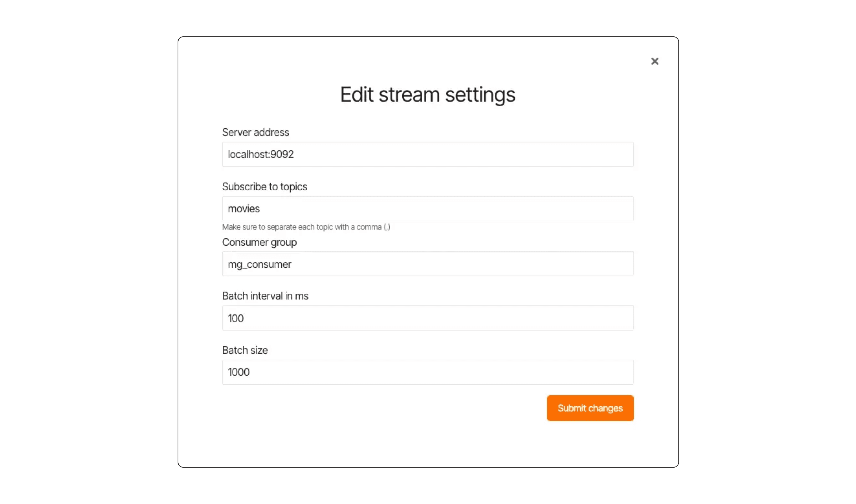The width and height of the screenshot is (856, 504).
Task: Select the Consumer group text box
Action: (428, 264)
